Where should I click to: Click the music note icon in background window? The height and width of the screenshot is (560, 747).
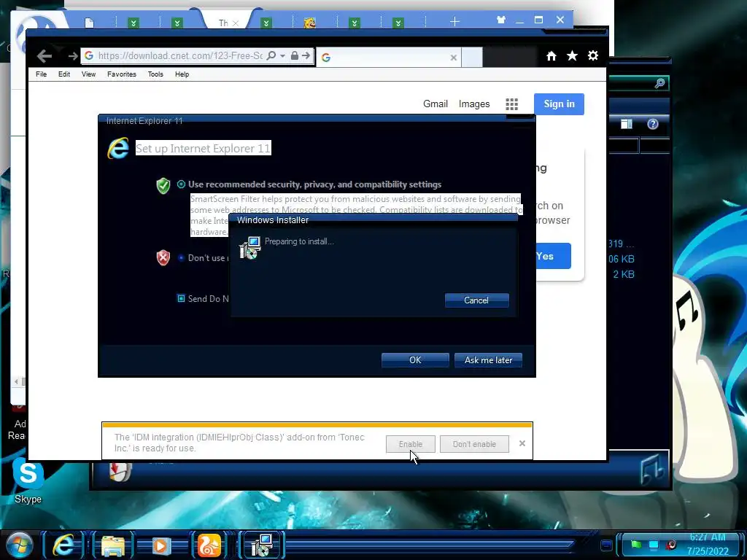[x=652, y=469]
